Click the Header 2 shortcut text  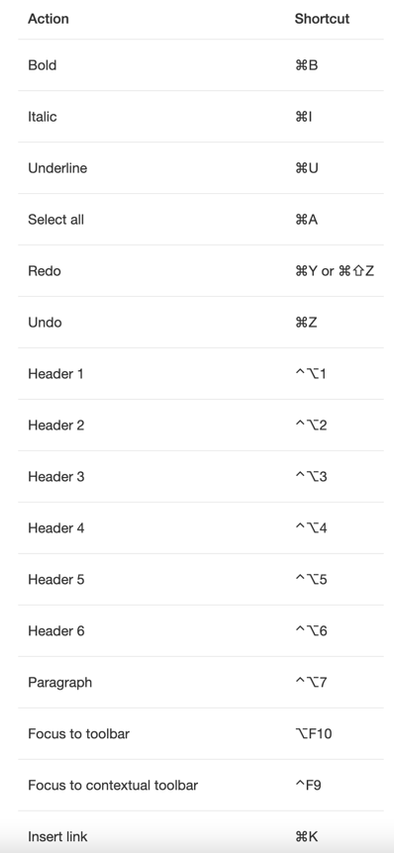(x=311, y=425)
